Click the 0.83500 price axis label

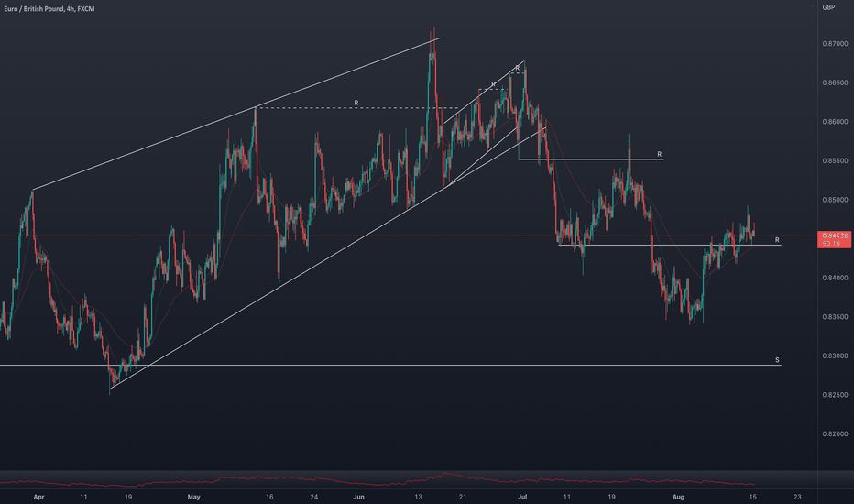(835, 316)
